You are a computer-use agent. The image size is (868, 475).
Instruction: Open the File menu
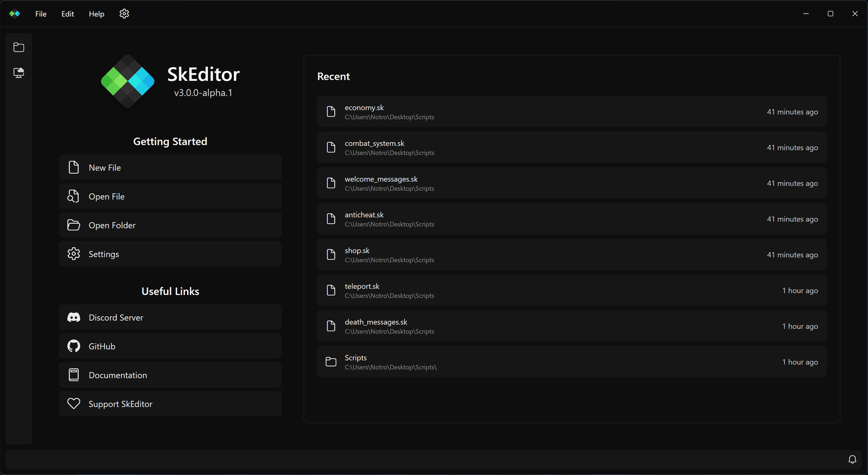41,14
